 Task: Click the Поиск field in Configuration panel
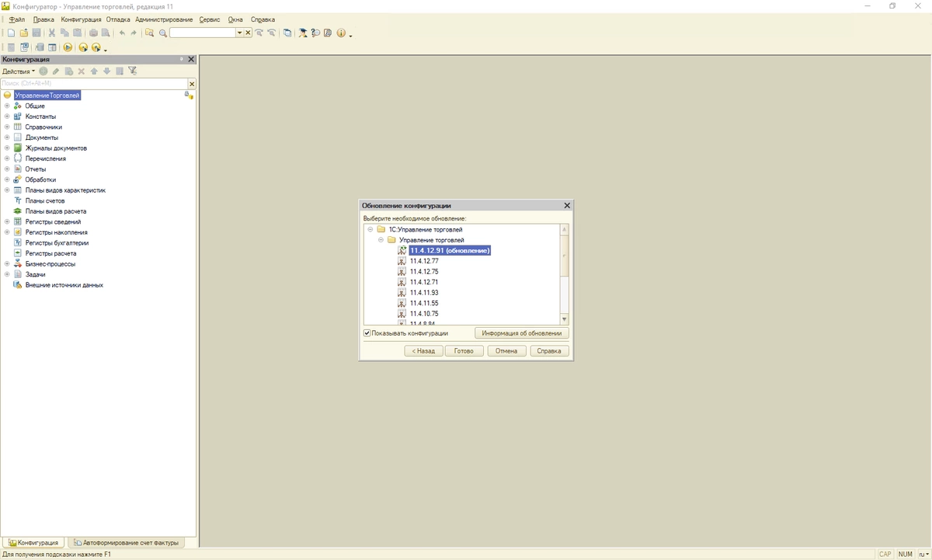click(x=94, y=83)
